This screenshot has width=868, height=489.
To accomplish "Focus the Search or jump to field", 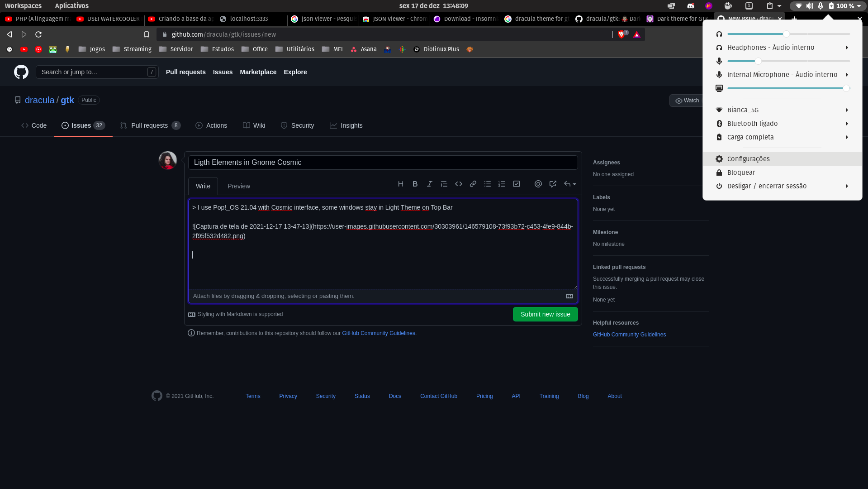I will point(97,72).
